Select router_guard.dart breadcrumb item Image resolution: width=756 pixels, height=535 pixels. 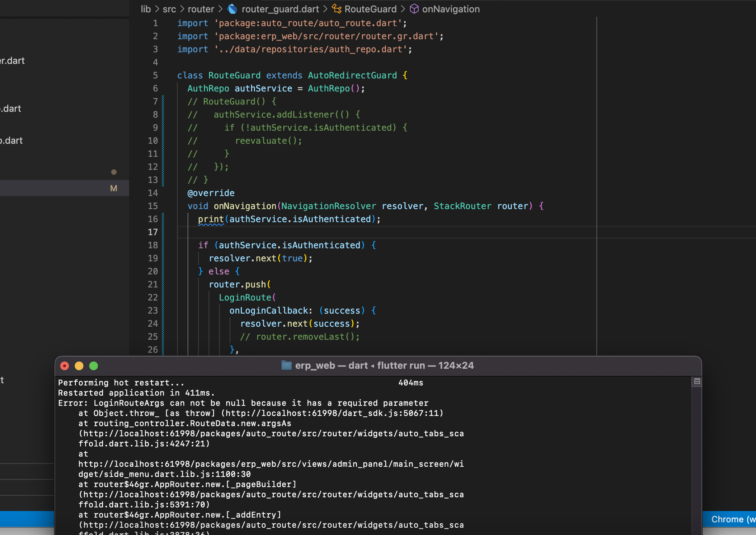280,9
